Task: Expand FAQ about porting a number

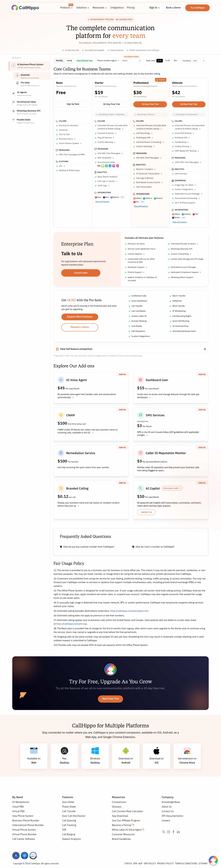Action: point(155,547)
